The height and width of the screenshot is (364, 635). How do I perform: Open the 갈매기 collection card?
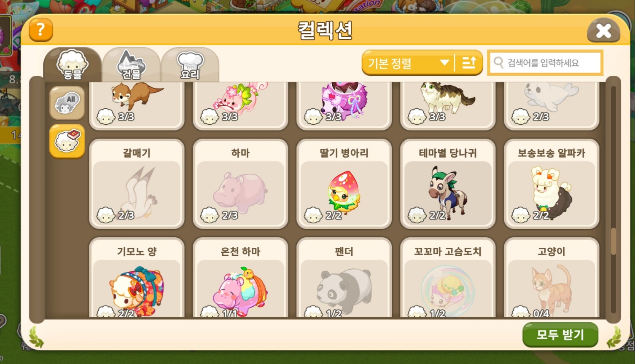coord(137,184)
